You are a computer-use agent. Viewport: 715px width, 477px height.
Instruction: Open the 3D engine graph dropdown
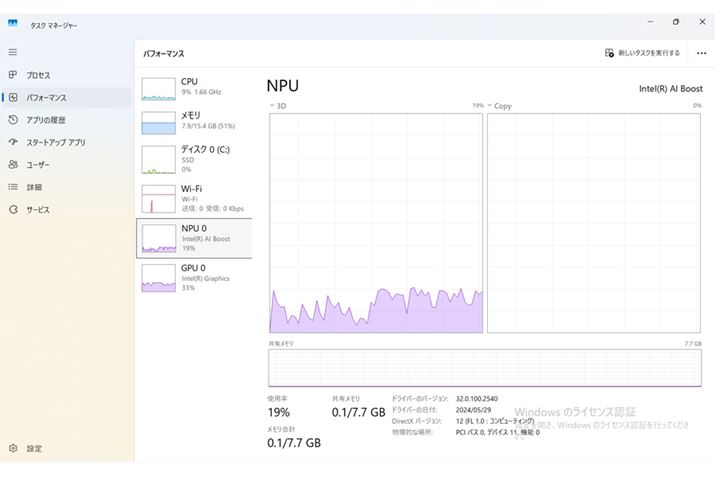(278, 106)
